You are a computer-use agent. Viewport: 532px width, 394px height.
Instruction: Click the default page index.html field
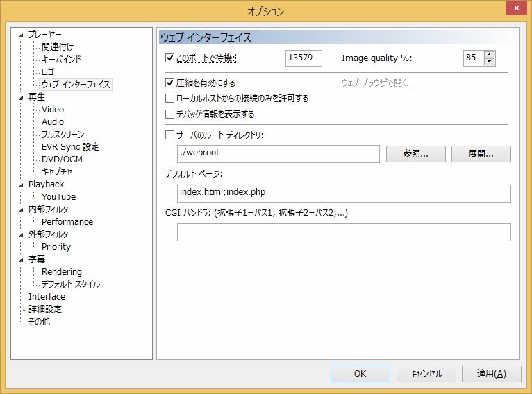point(344,194)
